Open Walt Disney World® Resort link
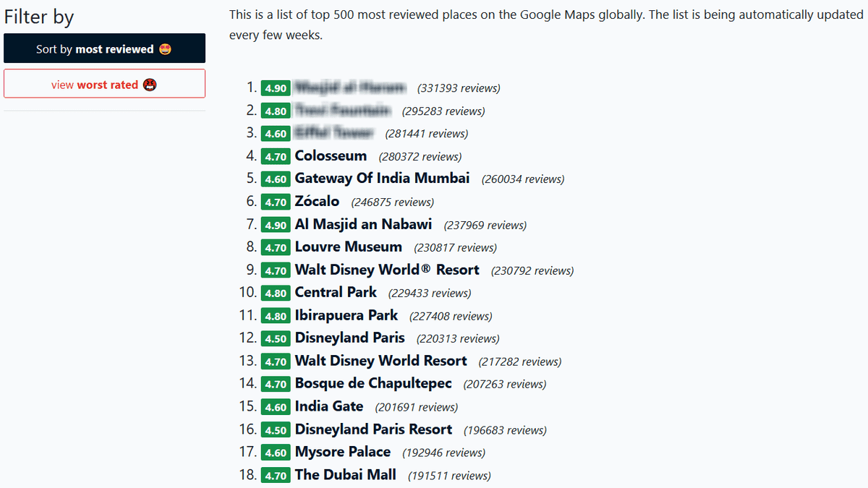 point(387,270)
